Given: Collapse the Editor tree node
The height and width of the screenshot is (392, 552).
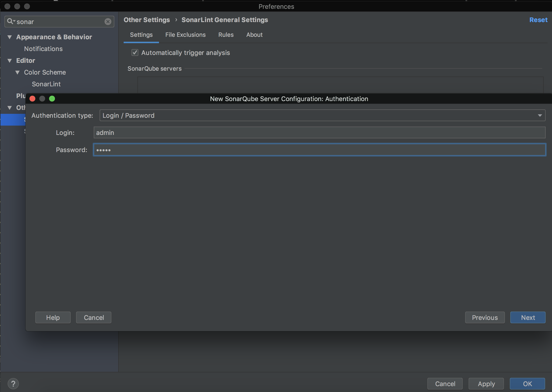Looking at the screenshot, I should (x=10, y=61).
